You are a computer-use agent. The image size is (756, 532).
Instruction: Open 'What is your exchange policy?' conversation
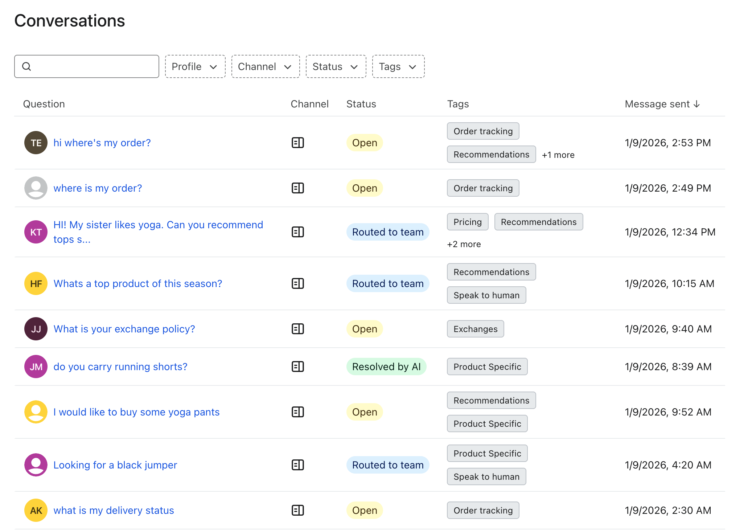point(124,329)
